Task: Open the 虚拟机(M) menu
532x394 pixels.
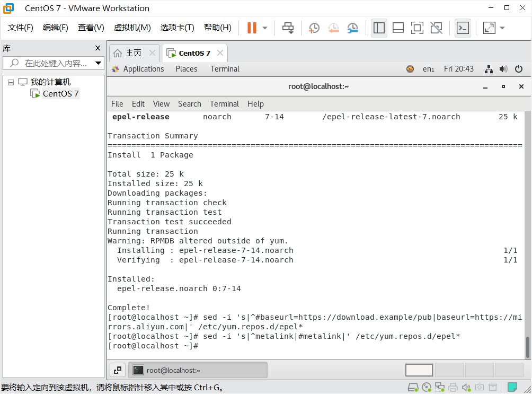Action: (132, 28)
